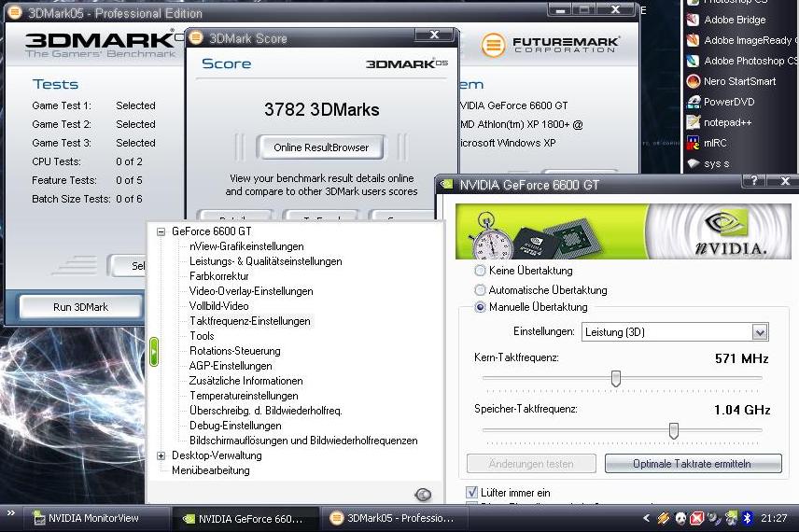Image resolution: width=799 pixels, height=532 pixels.
Task: Click the orange lightning tray icon
Action: [663, 518]
